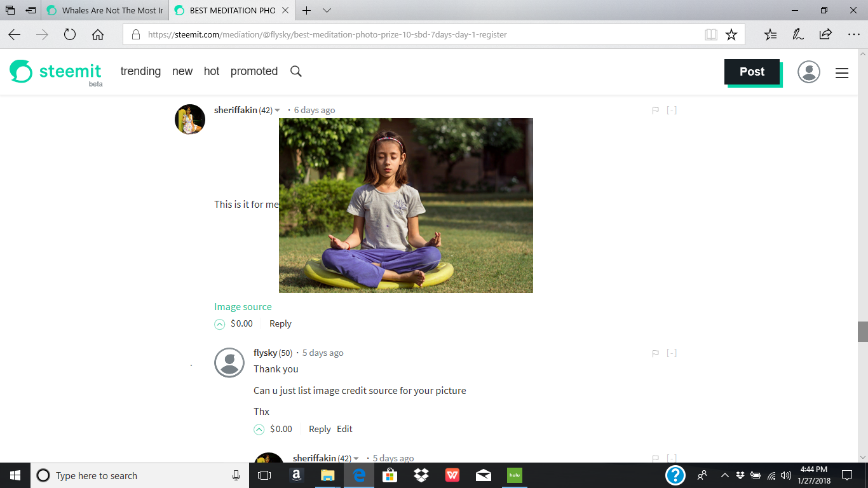Collapse flysky's comment with the minus control
This screenshot has height=488, width=868.
click(x=672, y=352)
